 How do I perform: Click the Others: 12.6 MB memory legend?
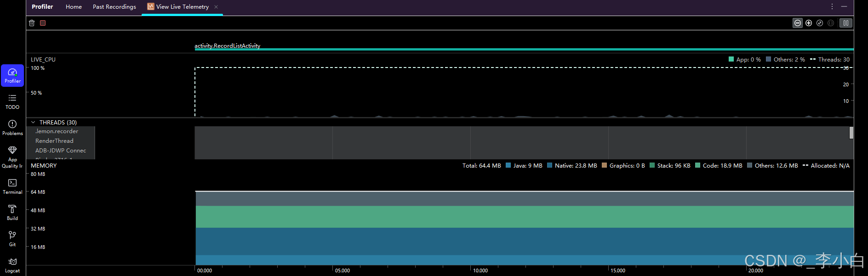point(772,166)
